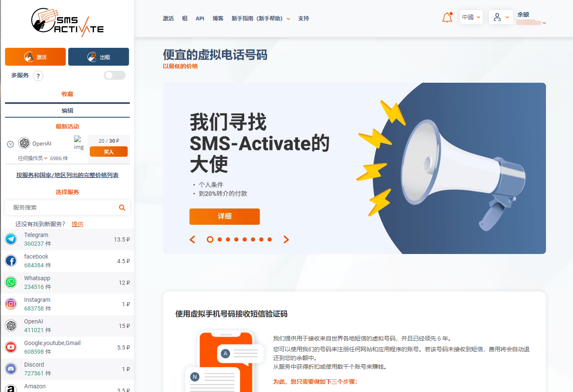Open the API menu item

(200, 18)
